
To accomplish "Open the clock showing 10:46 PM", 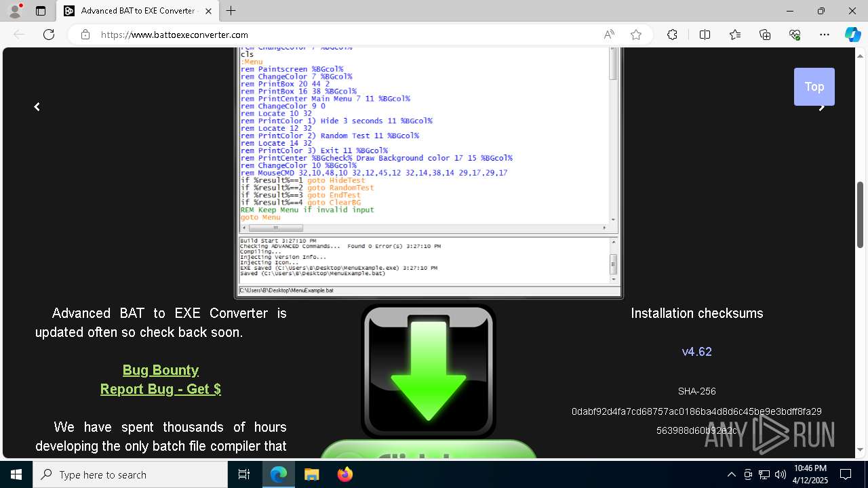I will [x=810, y=474].
